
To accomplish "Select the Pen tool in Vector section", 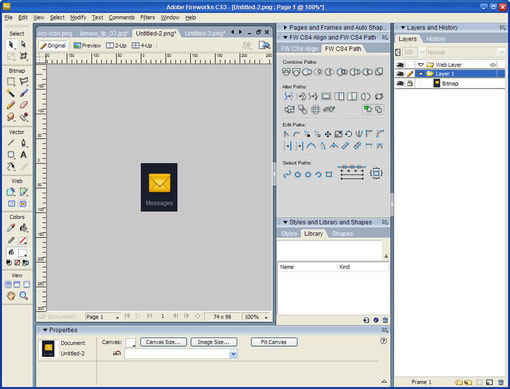I will coord(23,143).
